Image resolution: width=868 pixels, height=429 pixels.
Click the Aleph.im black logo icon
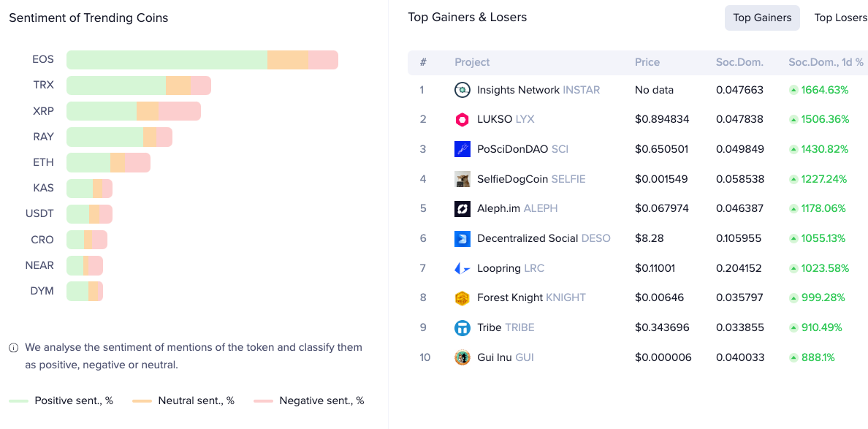pos(462,209)
